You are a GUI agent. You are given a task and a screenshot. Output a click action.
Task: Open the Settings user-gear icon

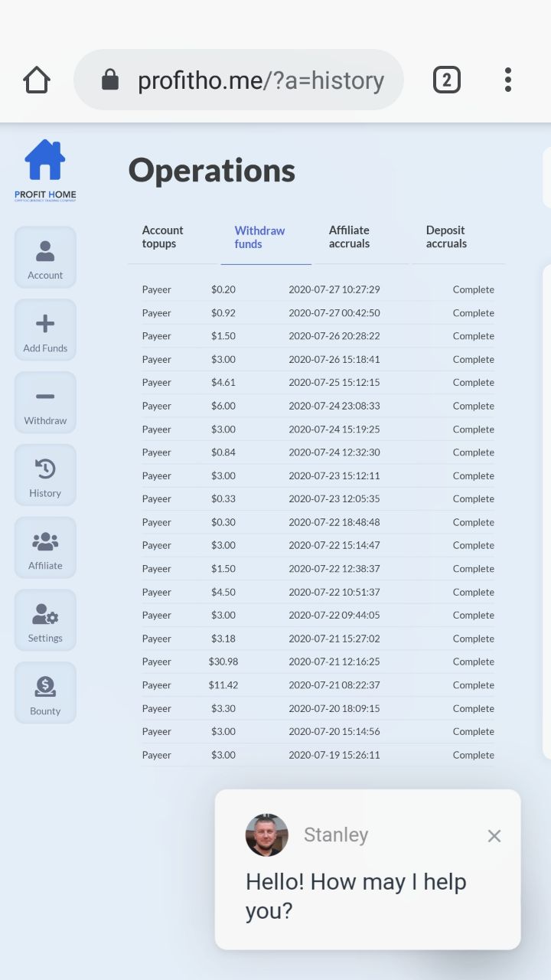[x=45, y=614]
